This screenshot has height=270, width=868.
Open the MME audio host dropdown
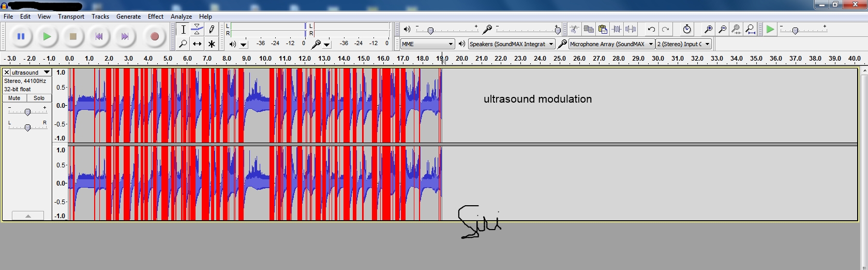pyautogui.click(x=427, y=44)
